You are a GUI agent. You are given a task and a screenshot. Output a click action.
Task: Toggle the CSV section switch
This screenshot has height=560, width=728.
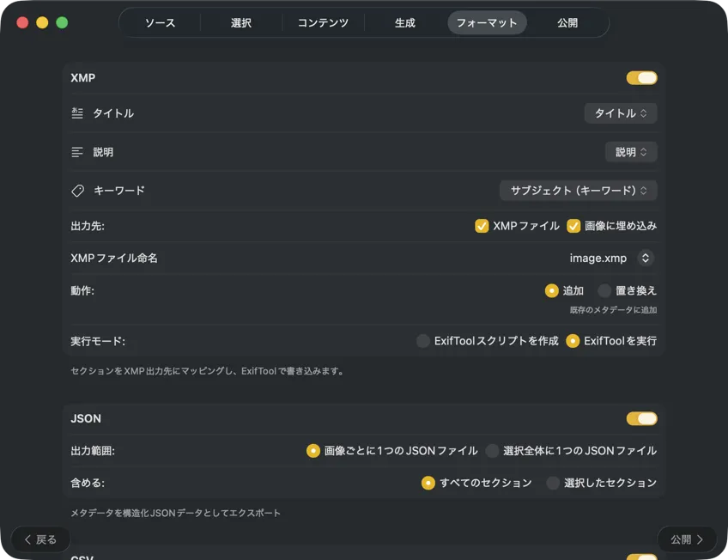pyautogui.click(x=641, y=557)
